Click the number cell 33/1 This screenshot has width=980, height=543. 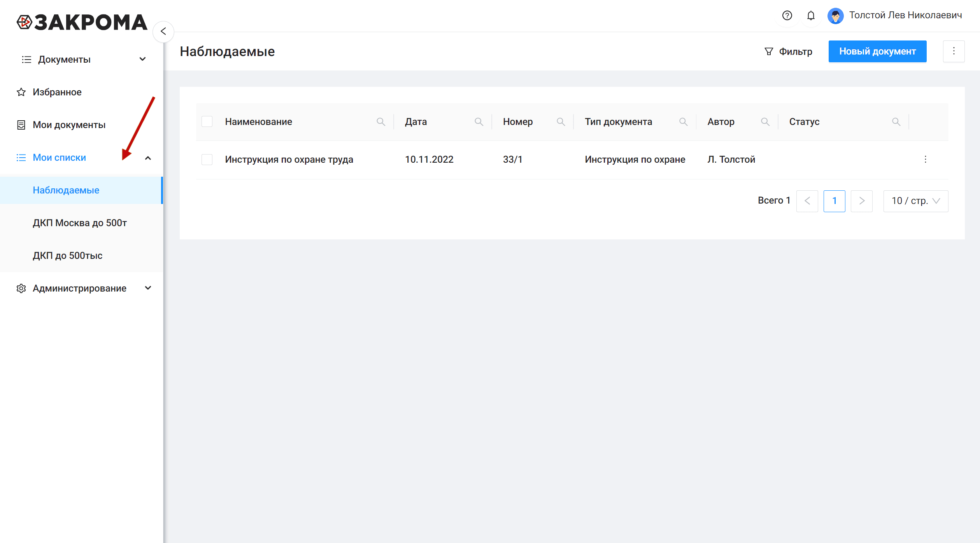(x=512, y=160)
